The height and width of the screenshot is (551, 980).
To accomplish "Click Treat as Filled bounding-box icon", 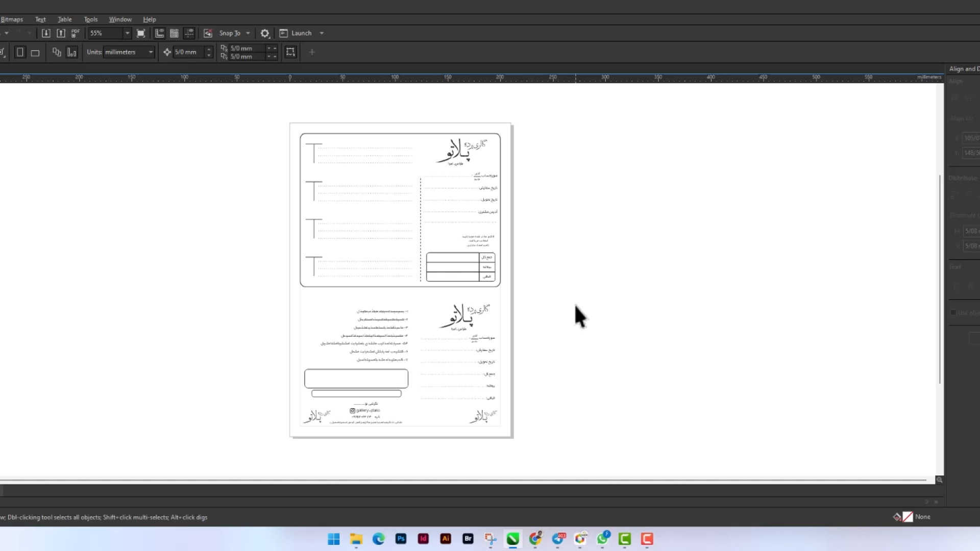I will [x=290, y=52].
